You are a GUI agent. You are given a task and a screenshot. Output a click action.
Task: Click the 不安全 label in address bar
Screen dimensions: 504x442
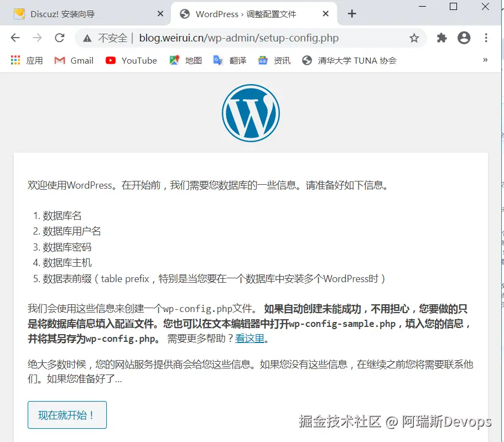tap(113, 38)
